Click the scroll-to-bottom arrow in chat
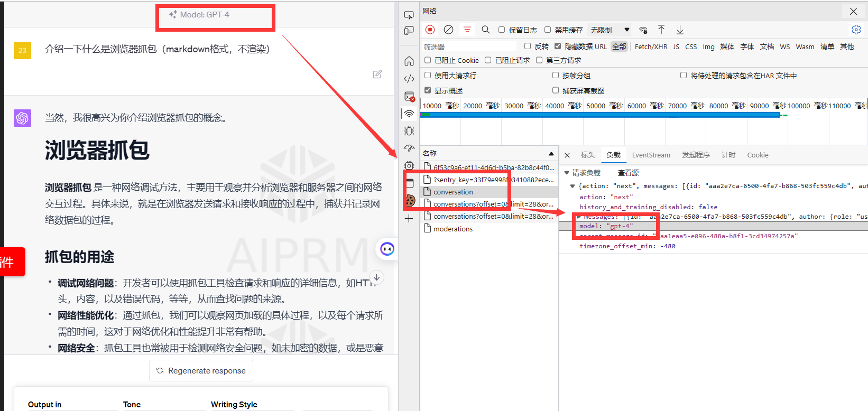The height and width of the screenshot is (411, 868). click(x=376, y=277)
